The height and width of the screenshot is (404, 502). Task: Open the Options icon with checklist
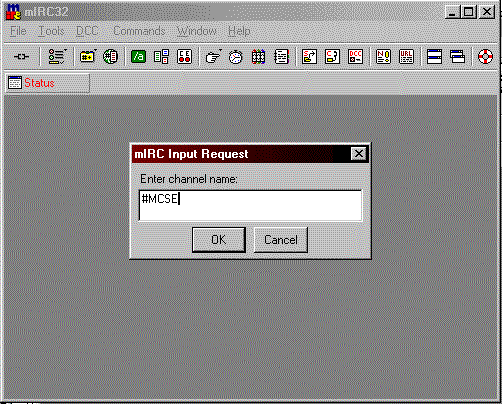coord(57,57)
